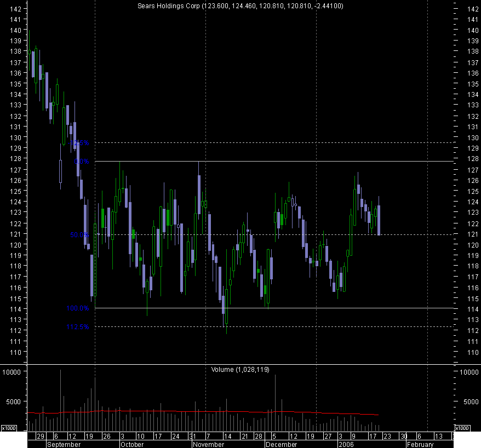The width and height of the screenshot is (481, 448).
Task: Click the date 27 in December
Action: 328,436
